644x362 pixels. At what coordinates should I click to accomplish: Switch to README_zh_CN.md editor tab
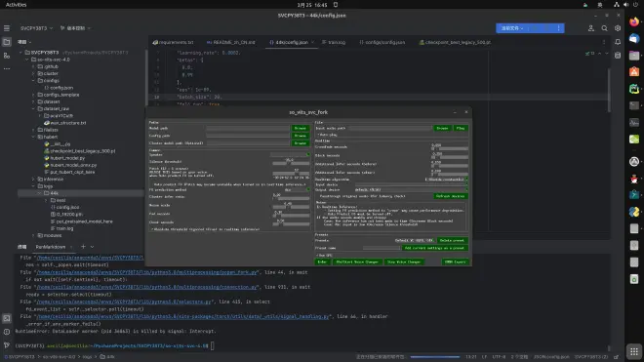pyautogui.click(x=230, y=42)
